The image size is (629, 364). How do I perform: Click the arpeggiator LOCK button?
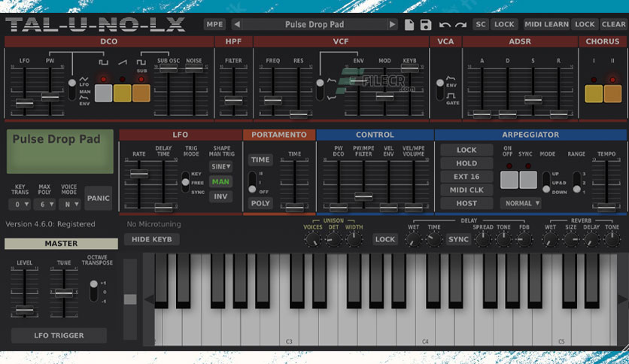(x=466, y=150)
